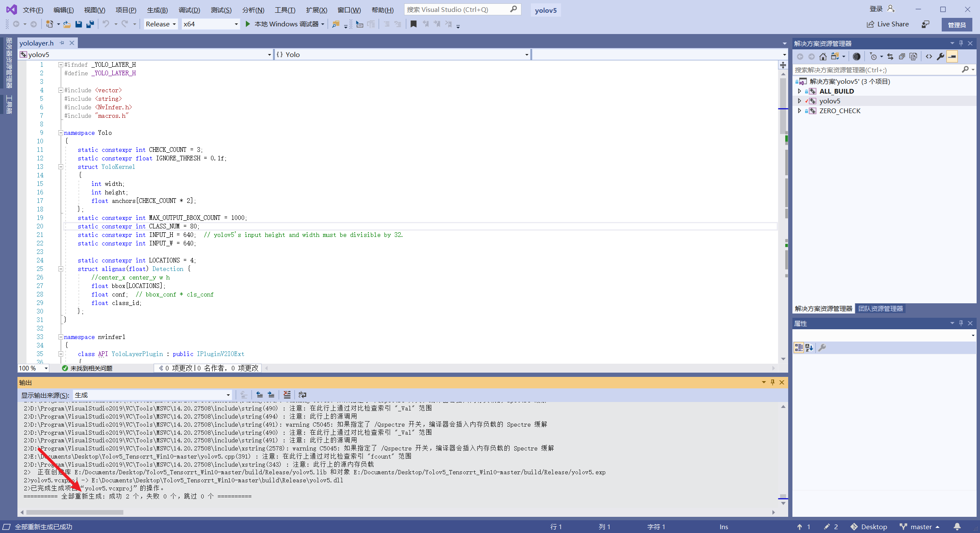Toggle word wrap in Output window

coord(302,395)
